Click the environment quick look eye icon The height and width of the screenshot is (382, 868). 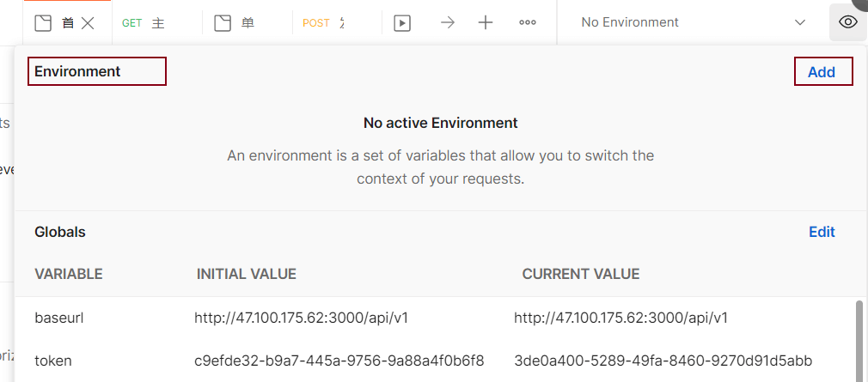point(847,22)
